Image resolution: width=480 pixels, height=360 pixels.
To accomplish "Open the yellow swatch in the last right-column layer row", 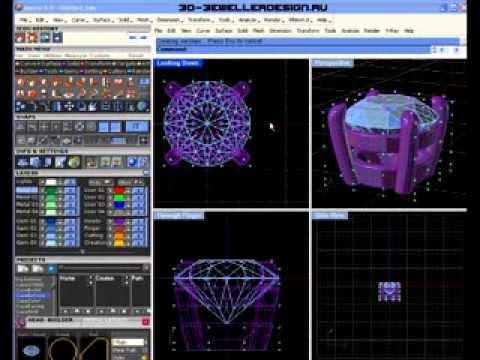I will [x=119, y=243].
